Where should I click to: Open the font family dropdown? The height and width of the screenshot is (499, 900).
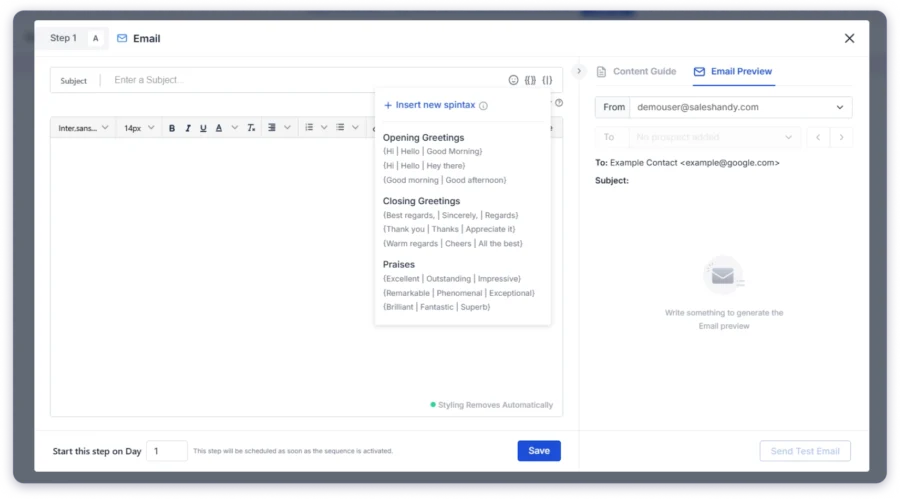click(x=84, y=128)
